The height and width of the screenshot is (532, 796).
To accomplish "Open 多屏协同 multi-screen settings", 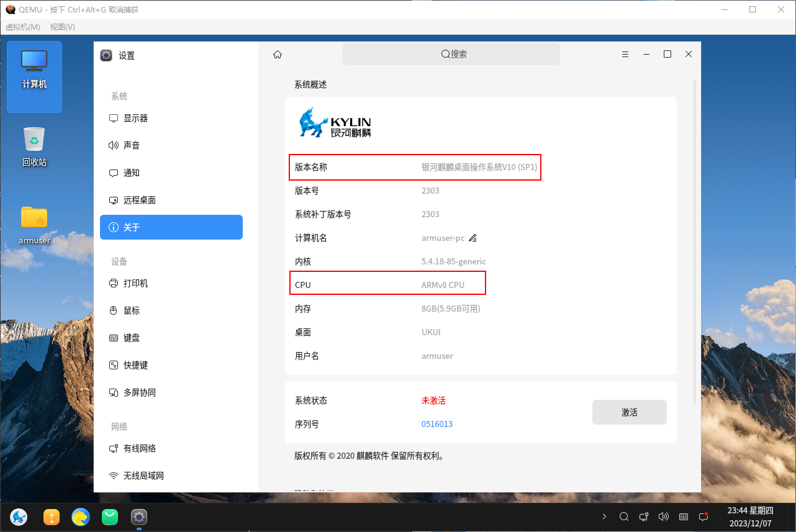I will pos(171,392).
